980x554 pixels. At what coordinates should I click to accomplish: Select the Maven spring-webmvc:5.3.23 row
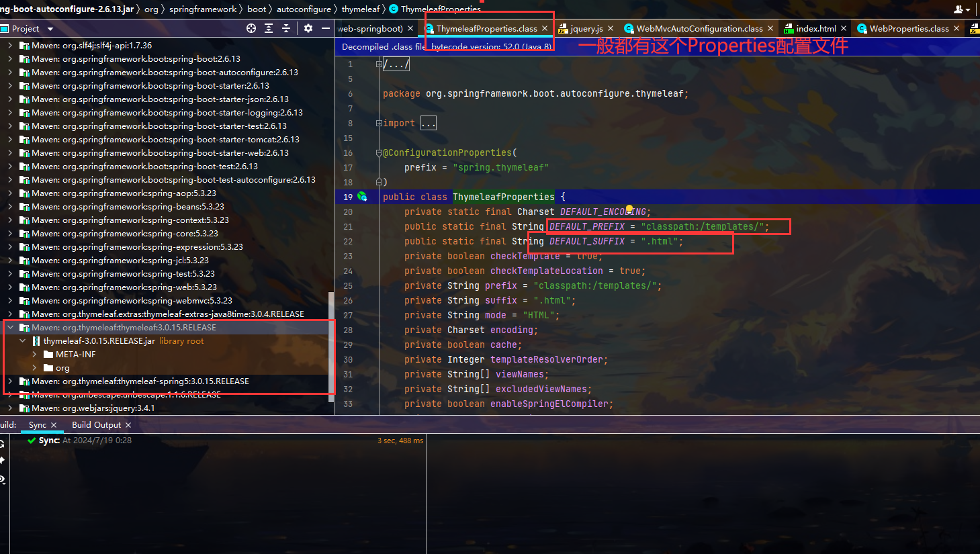164,301
